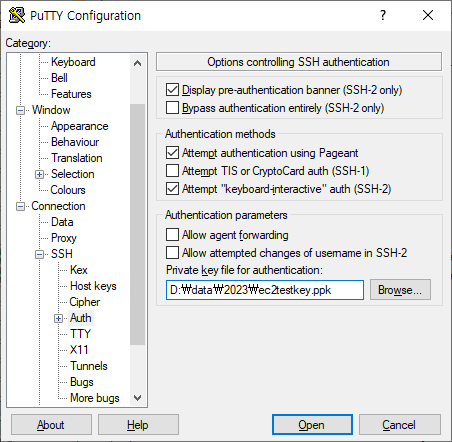Select Auth category
Image resolution: width=452 pixels, height=442 pixels.
pos(81,318)
